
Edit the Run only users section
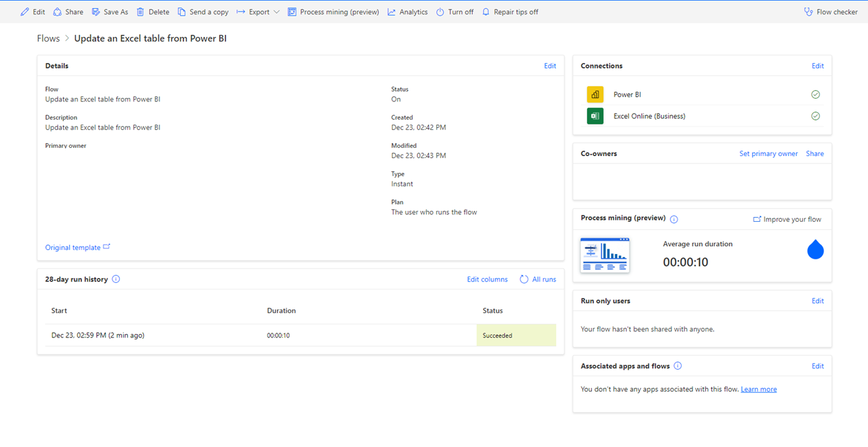[818, 301]
